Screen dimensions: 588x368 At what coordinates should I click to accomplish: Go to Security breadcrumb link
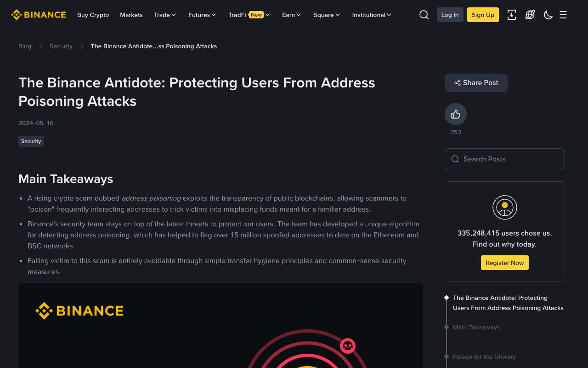coord(61,46)
